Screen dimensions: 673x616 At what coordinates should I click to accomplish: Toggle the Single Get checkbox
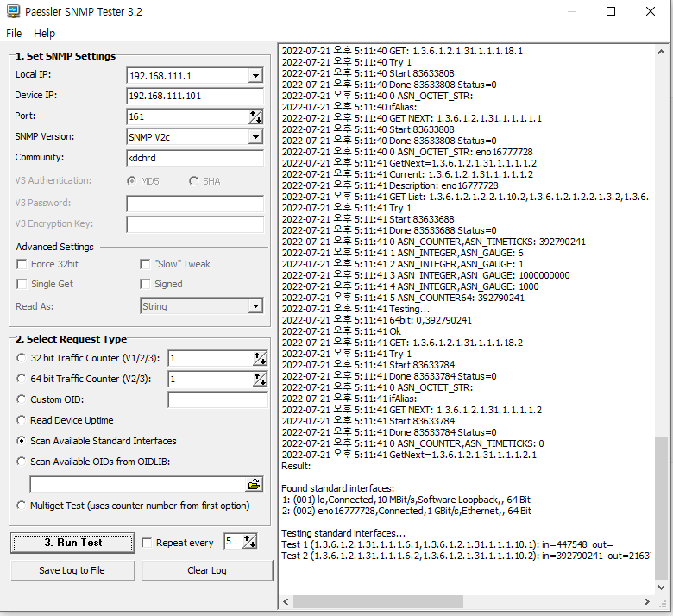[22, 284]
